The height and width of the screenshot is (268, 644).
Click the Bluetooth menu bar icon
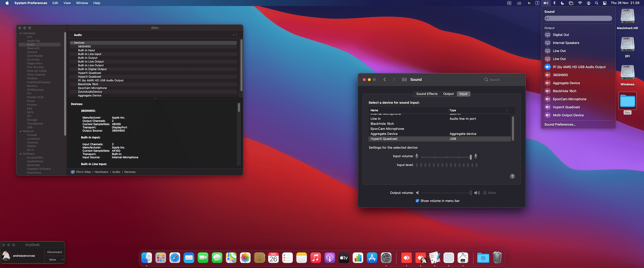point(554,3)
